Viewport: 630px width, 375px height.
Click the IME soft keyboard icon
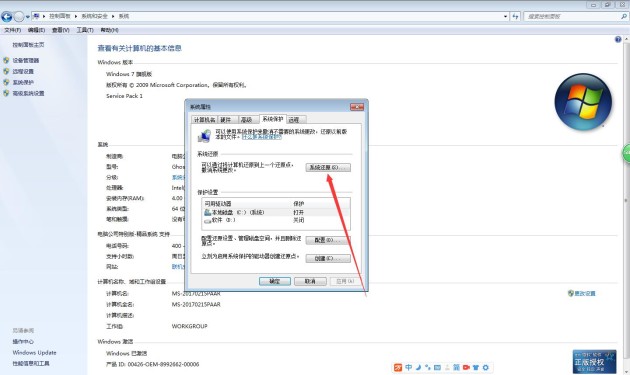click(x=437, y=367)
